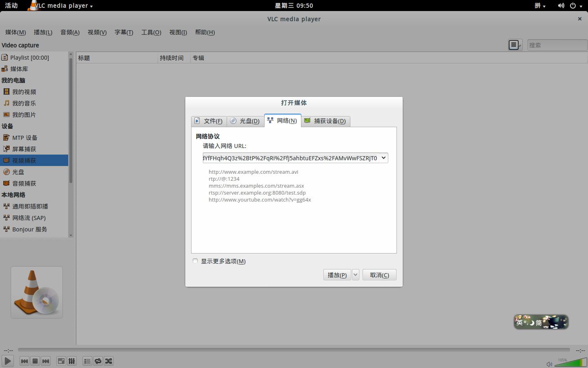Viewport: 588px width, 368px height.
Task: Click the Play button in playback controls
Action: coord(7,361)
